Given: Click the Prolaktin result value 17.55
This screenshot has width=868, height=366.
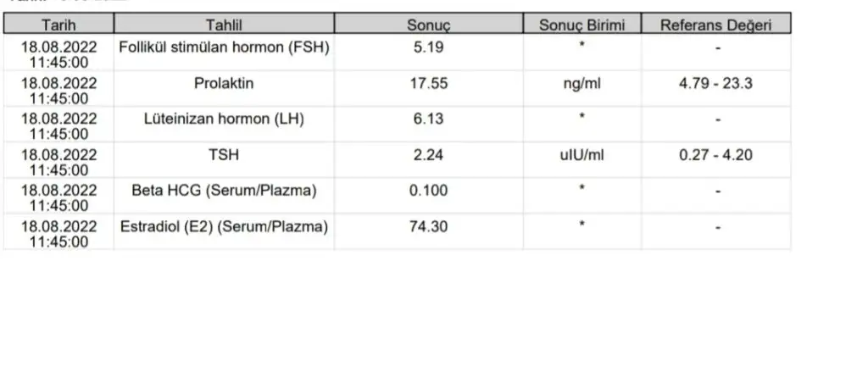Looking at the screenshot, I should click(428, 83).
